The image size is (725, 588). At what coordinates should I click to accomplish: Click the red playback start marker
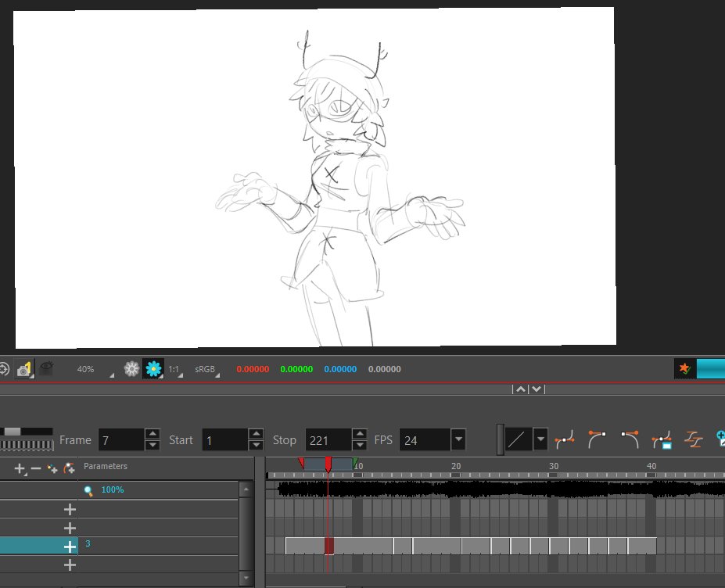tap(301, 463)
